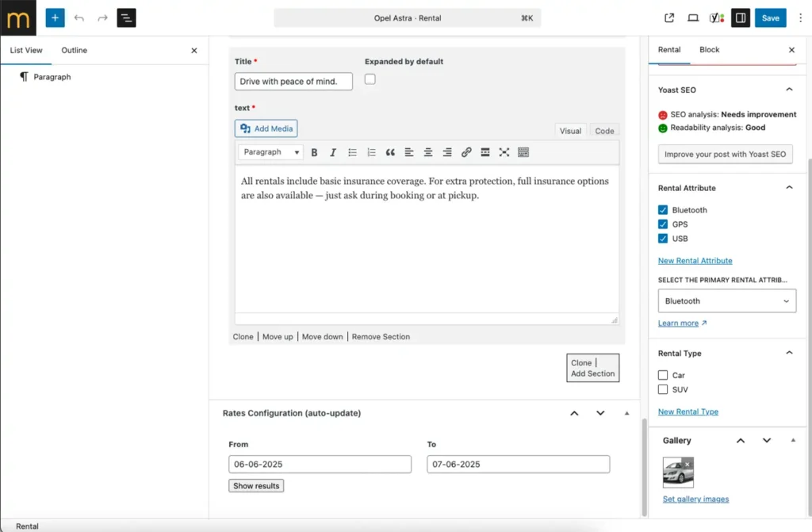Switch to the Block settings tab
The image size is (812, 532).
[x=709, y=49]
